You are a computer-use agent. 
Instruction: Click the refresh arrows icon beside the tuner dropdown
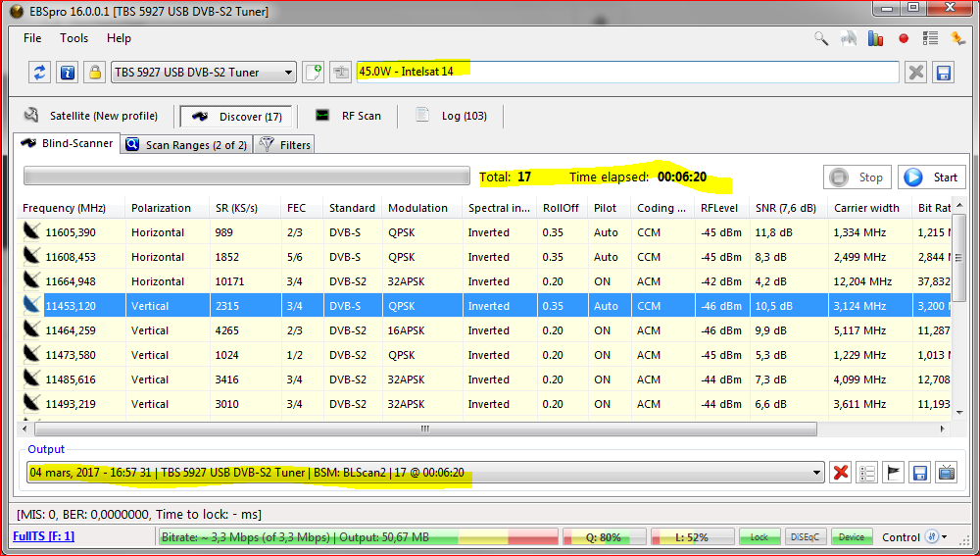pyautogui.click(x=39, y=73)
